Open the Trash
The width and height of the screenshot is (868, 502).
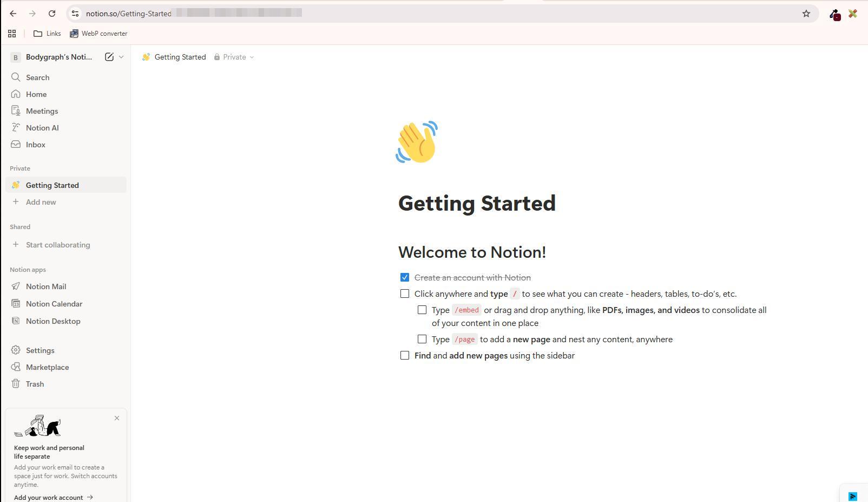pyautogui.click(x=35, y=384)
